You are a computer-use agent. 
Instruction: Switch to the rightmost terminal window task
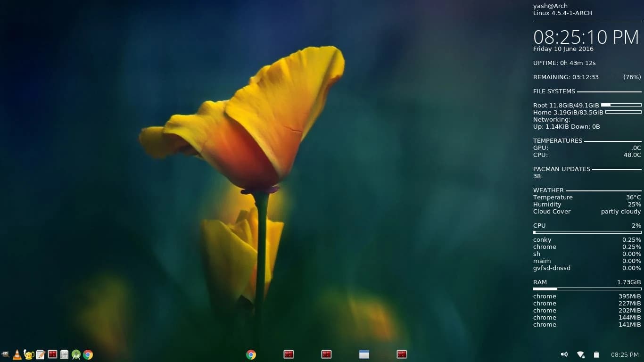402,354
